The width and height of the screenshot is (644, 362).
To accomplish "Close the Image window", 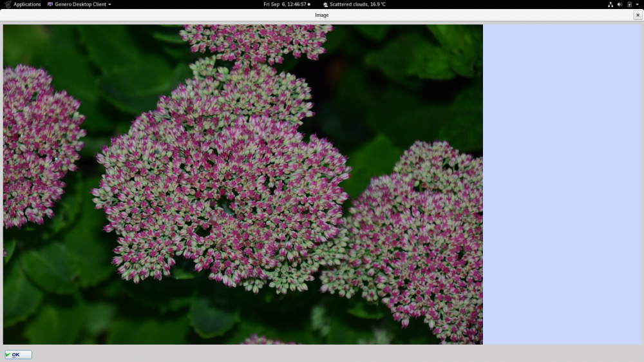I will (x=638, y=15).
